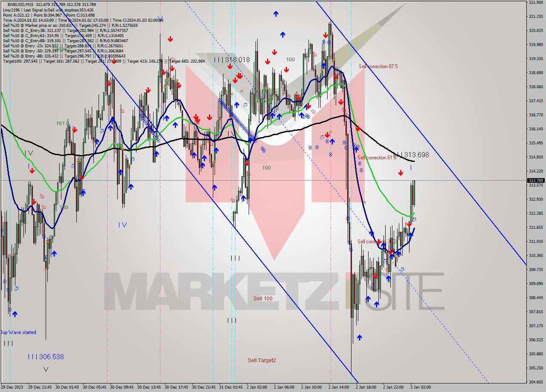Click the '3 Jan 02:00' time axis label
This screenshot has height=392, width=546.
[x=421, y=387]
